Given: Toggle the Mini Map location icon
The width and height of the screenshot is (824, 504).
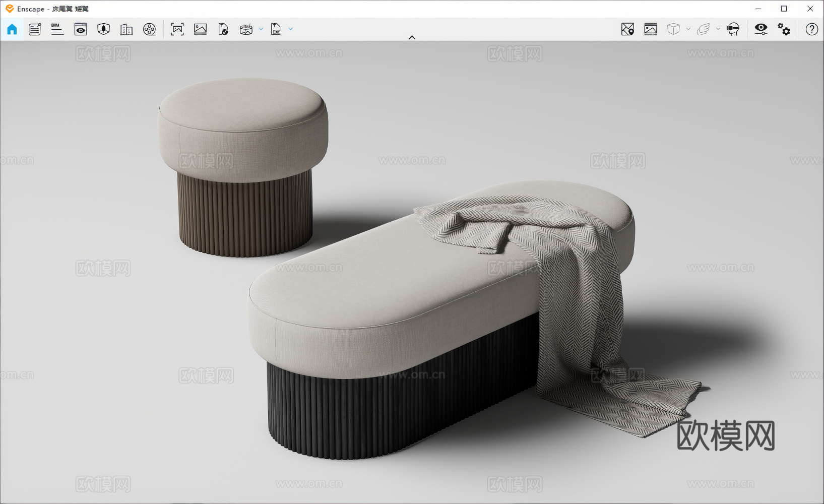Looking at the screenshot, I should point(627,29).
